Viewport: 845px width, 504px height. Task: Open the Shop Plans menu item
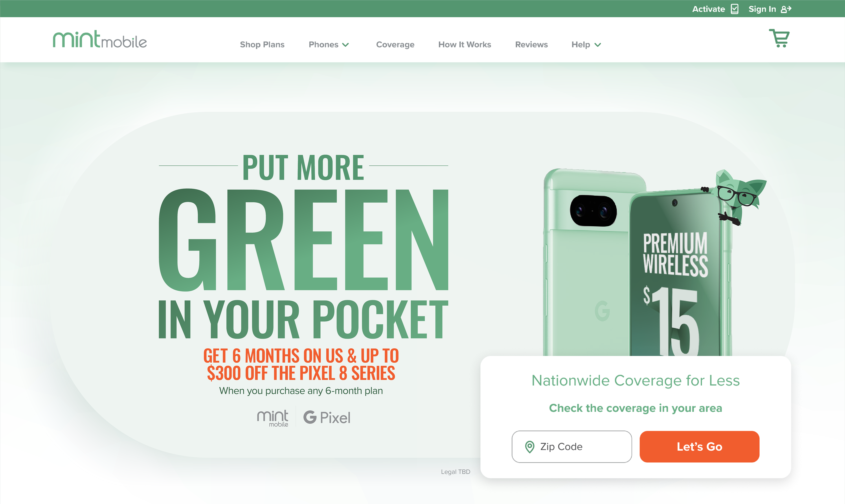coord(262,44)
